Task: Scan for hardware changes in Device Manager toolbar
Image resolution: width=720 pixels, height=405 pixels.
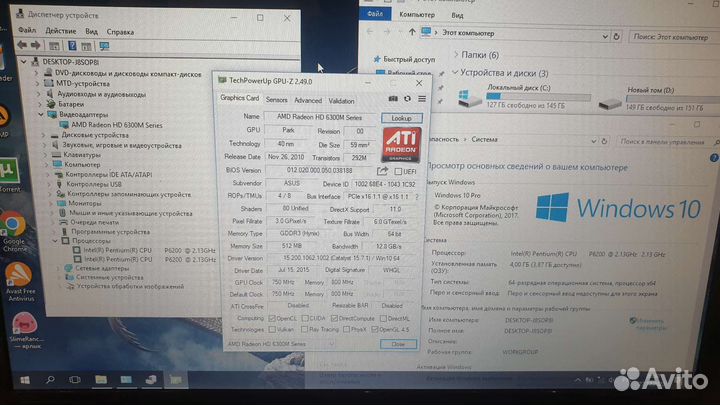Action: (104, 46)
